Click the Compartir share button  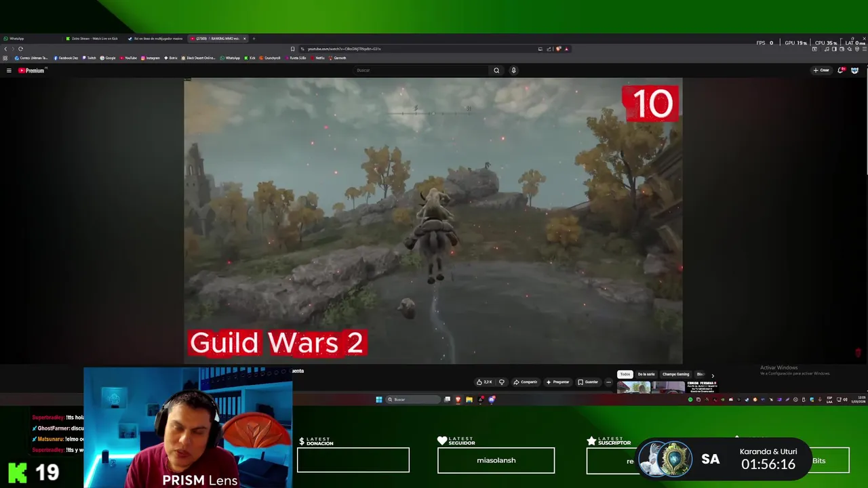click(x=526, y=382)
